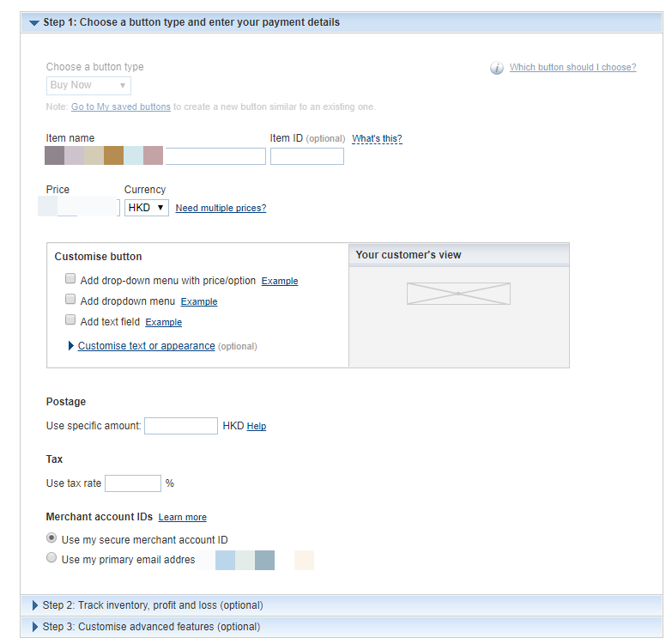Screen dimensions: 672x644
Task: Enable Add drop-down menu with price/option checkbox
Action: [x=70, y=279]
